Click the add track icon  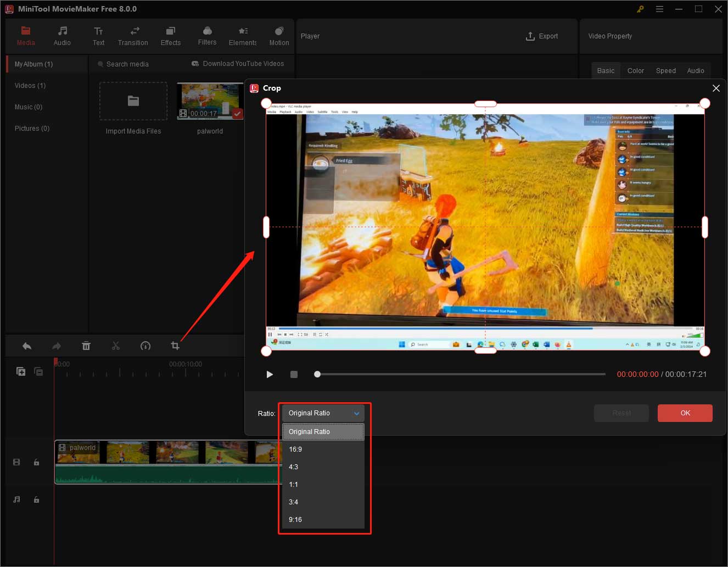(x=21, y=371)
